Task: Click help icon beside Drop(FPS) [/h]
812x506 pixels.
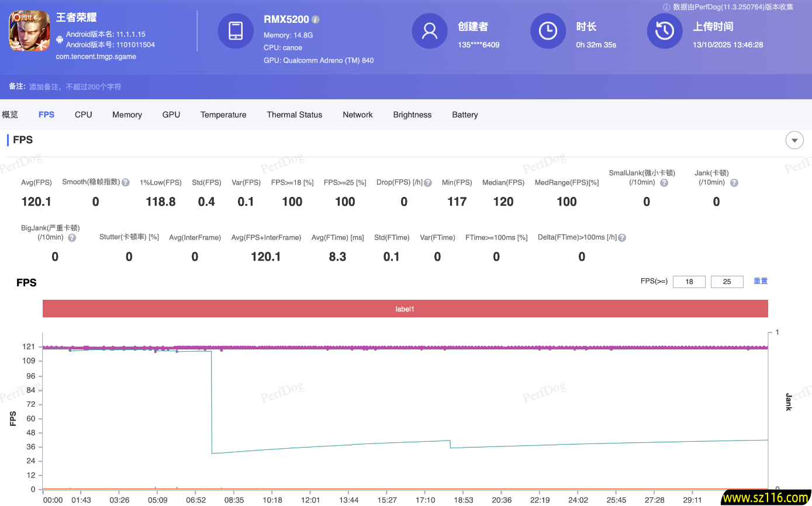Action: click(x=428, y=183)
